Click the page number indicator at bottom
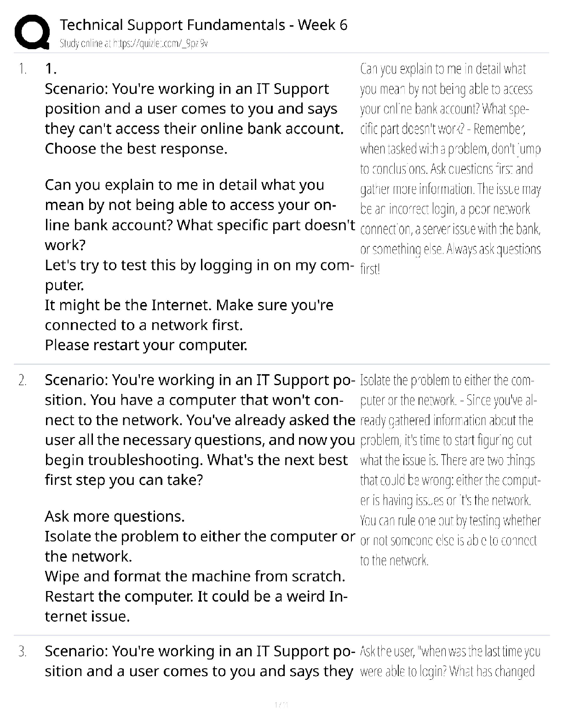The image size is (563, 728). click(x=281, y=705)
